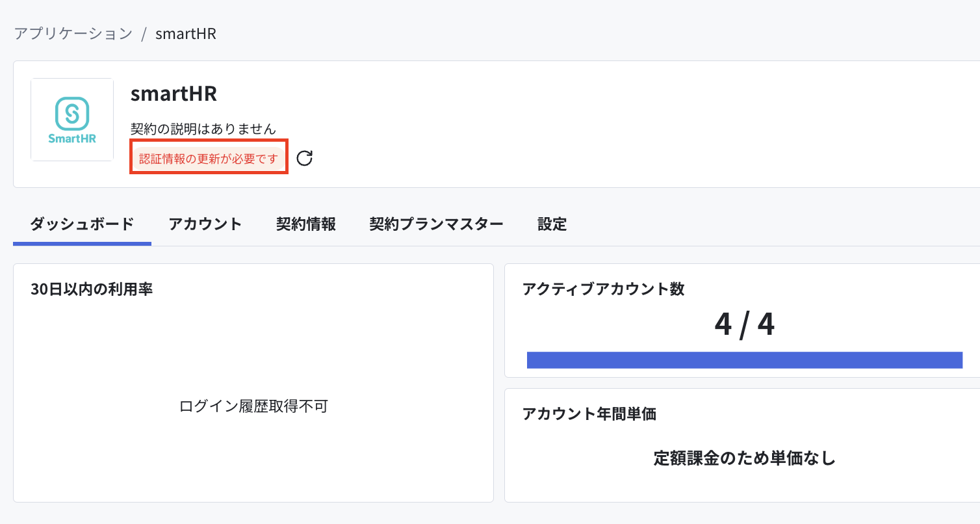Image resolution: width=980 pixels, height=524 pixels.
Task: Click the 契約の説明はありません description text
Action: 203,129
